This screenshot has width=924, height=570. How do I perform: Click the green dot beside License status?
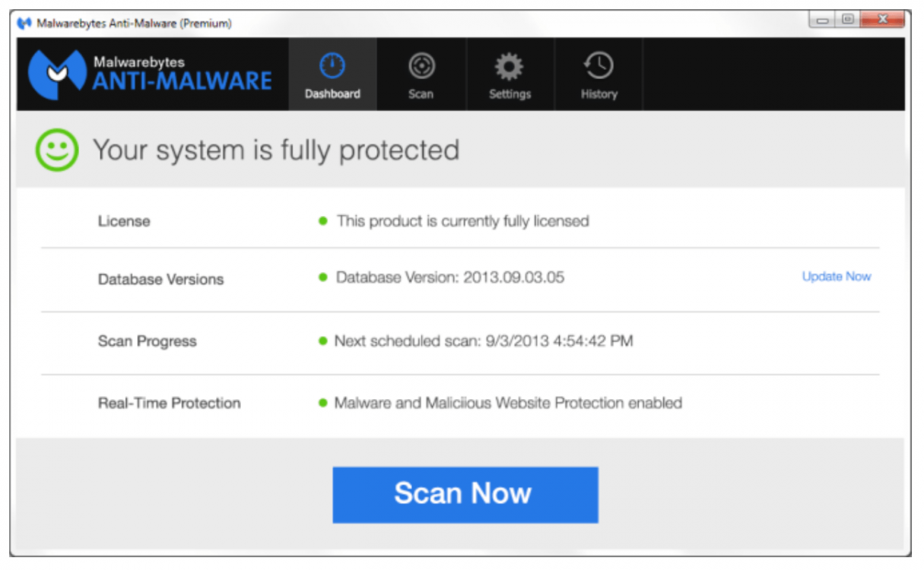pyautogui.click(x=323, y=221)
